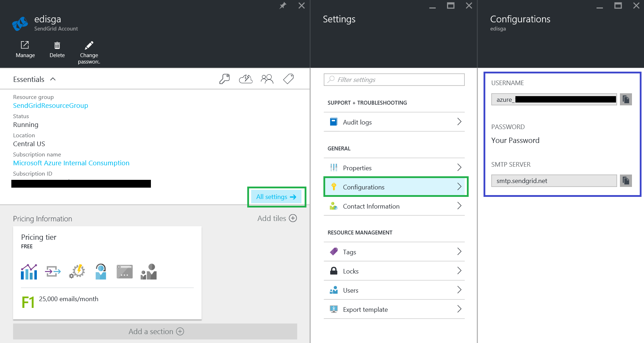This screenshot has height=343, width=644.
Task: Close the edisga blade
Action: point(301,6)
